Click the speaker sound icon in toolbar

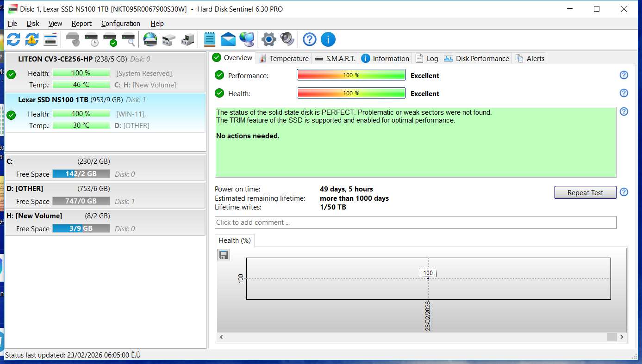[287, 39]
